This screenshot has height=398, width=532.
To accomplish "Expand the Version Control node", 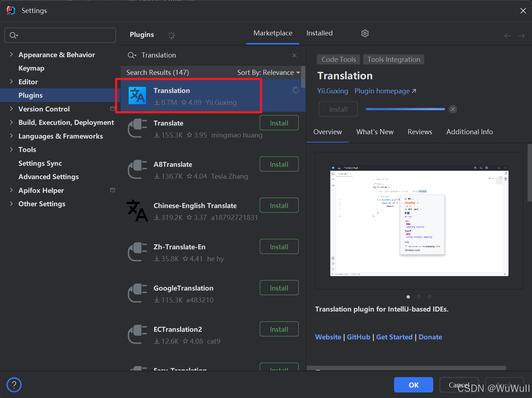I will pos(11,109).
